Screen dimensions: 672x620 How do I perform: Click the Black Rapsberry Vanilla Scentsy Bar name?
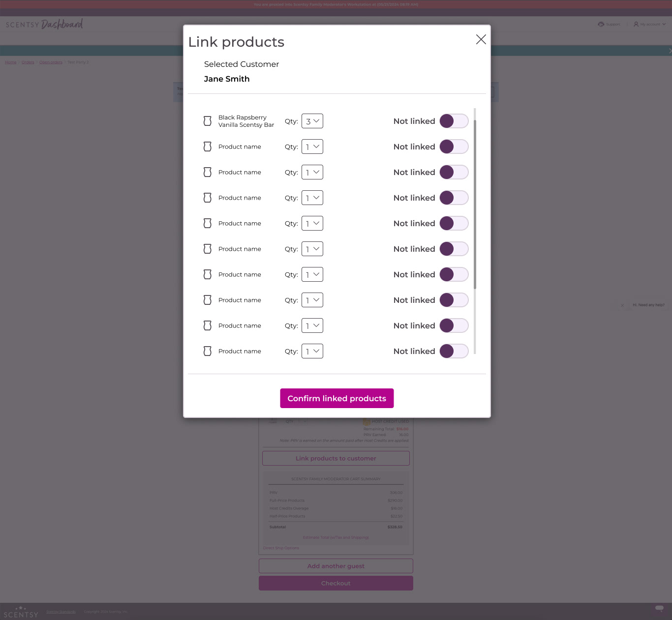(246, 121)
